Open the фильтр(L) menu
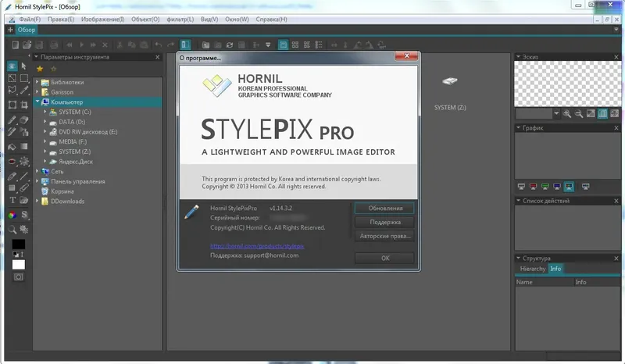 click(180, 19)
